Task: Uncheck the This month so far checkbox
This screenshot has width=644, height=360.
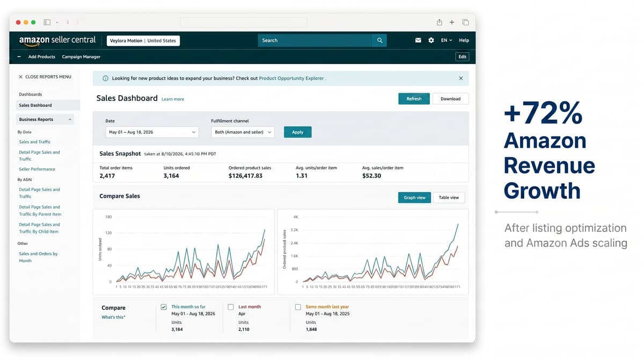Action: tap(164, 307)
